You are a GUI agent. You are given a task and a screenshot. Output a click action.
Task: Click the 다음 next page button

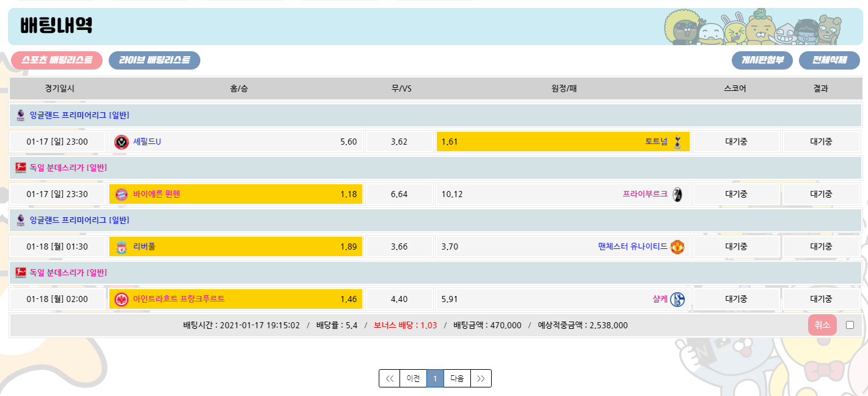point(457,378)
